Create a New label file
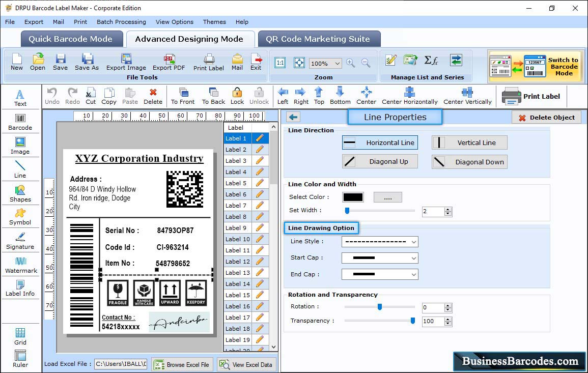Screen dimensions: 588x373 click(x=16, y=62)
